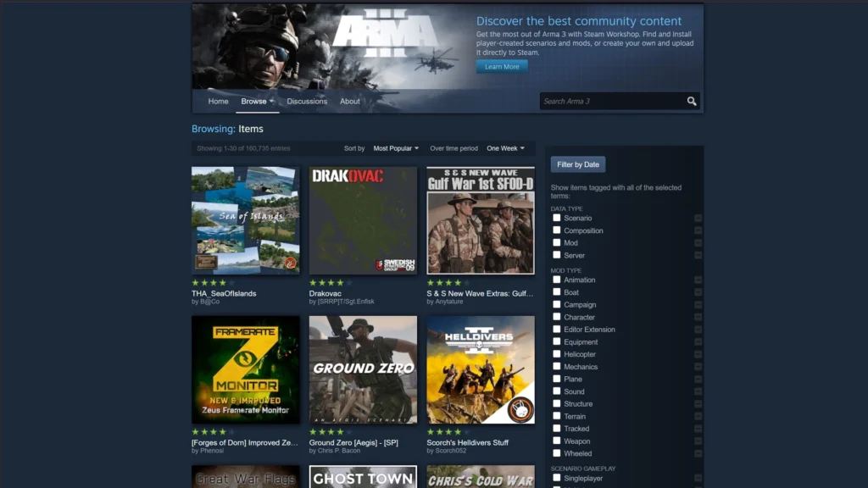Exclude the Singleplayer tag using its minus icon
868x488 pixels.
click(x=698, y=478)
